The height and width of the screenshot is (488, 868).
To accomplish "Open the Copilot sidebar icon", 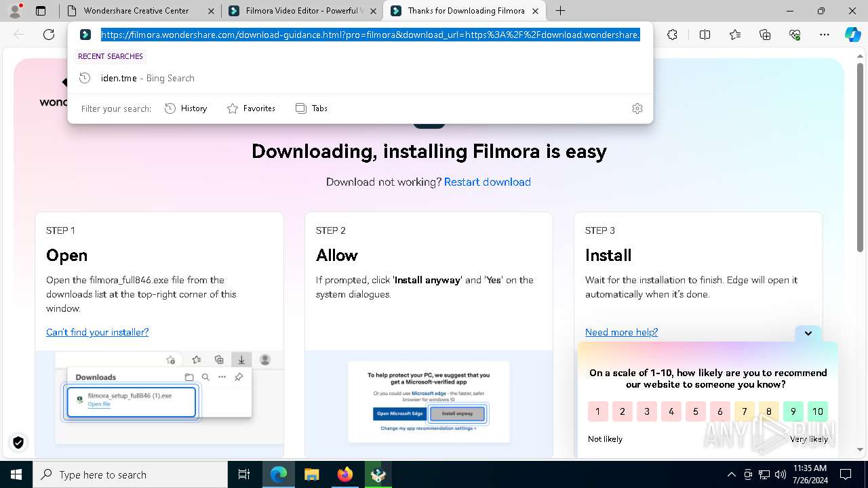I will pyautogui.click(x=852, y=35).
